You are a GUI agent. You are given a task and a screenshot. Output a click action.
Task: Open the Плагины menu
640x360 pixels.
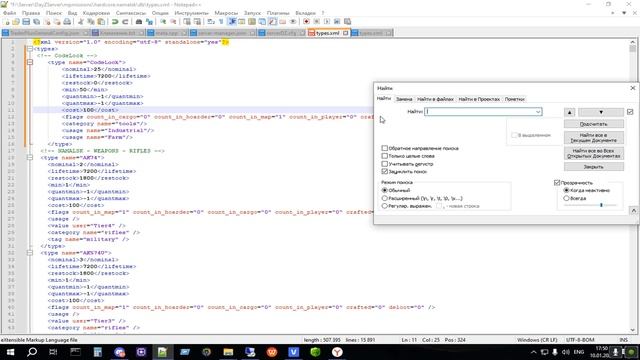[278, 13]
